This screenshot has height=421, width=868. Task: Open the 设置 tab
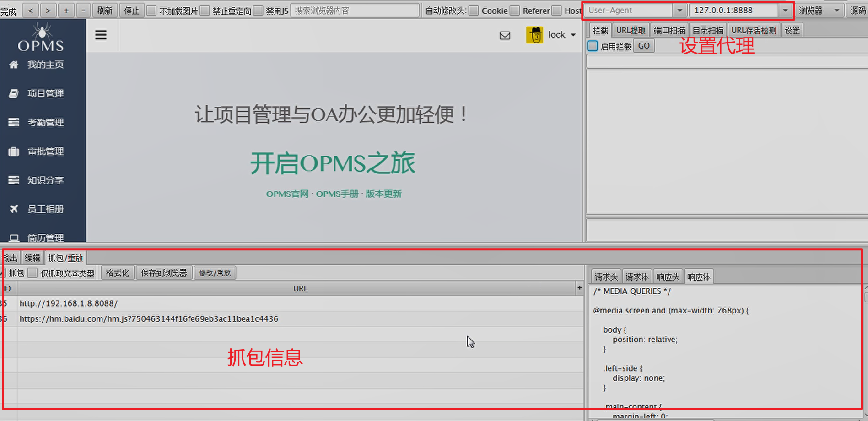pyautogui.click(x=792, y=30)
